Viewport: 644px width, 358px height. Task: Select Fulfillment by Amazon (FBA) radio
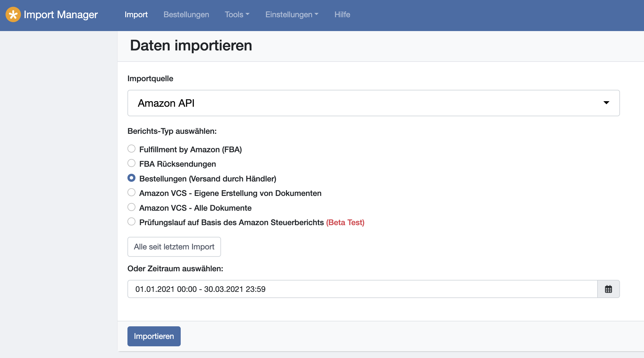[x=131, y=149]
